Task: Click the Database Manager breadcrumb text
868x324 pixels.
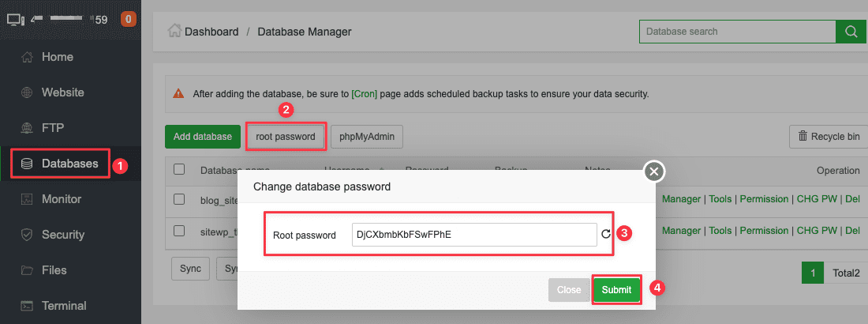Action: (305, 32)
